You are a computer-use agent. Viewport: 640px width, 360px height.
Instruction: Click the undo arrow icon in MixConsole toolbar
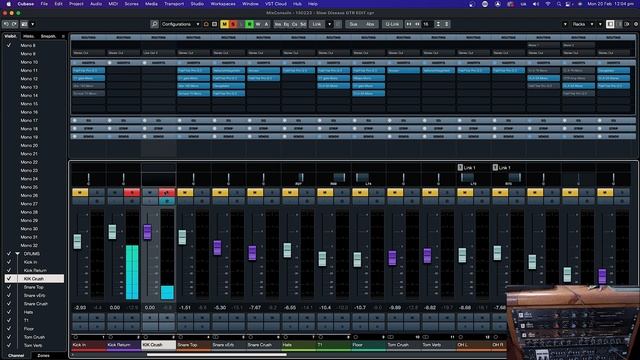point(6,24)
